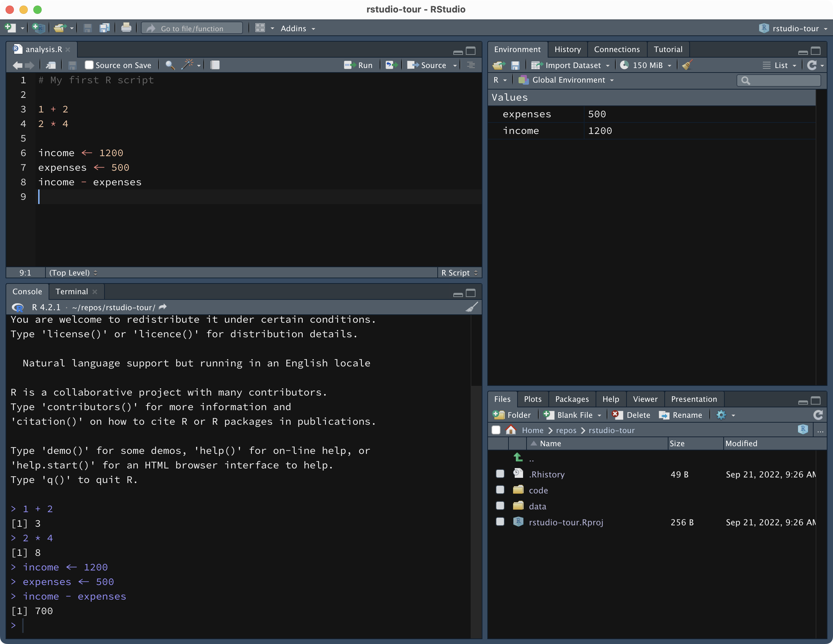Open the Help tab

click(x=611, y=399)
